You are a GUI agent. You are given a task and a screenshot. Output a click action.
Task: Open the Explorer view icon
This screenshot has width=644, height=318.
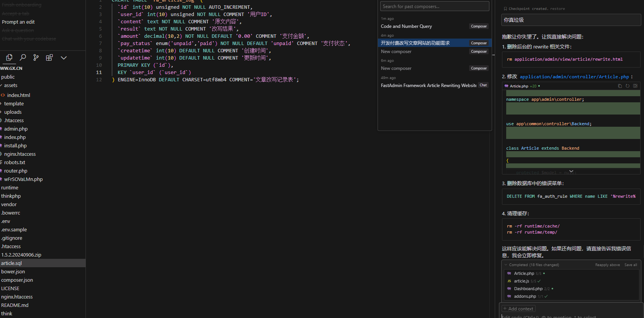click(9, 57)
